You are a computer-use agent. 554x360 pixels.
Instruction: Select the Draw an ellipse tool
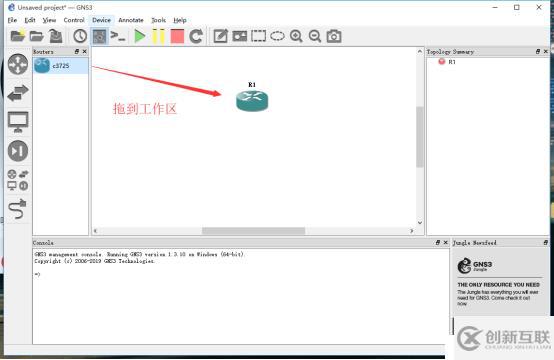coord(277,36)
